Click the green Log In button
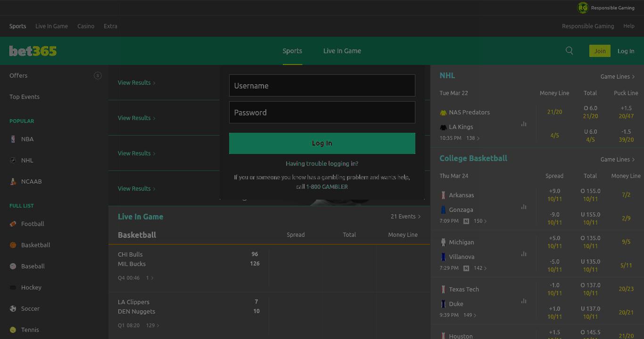Screen dimensions: 644x339 (322, 143)
